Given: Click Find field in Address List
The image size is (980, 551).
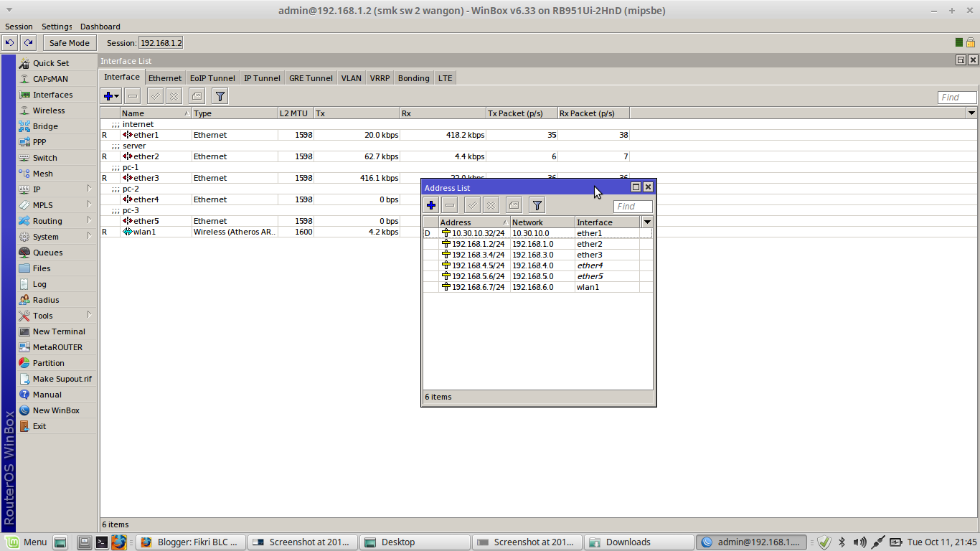Looking at the screenshot, I should (633, 207).
